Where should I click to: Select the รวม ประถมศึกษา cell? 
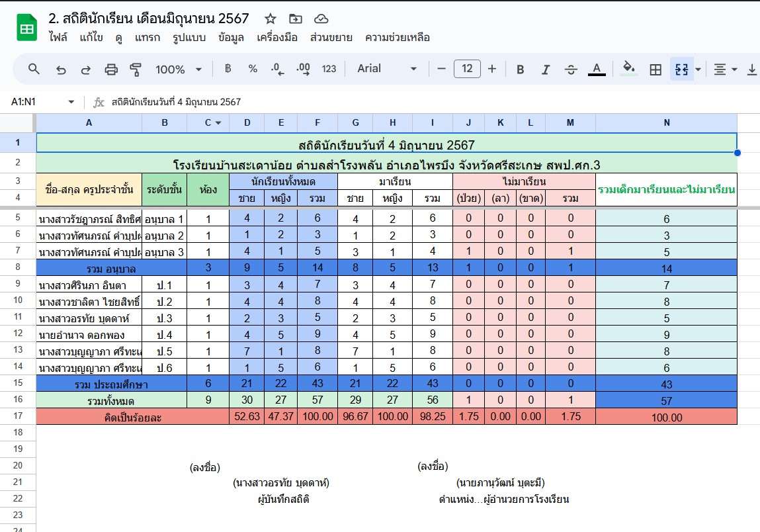(x=112, y=383)
